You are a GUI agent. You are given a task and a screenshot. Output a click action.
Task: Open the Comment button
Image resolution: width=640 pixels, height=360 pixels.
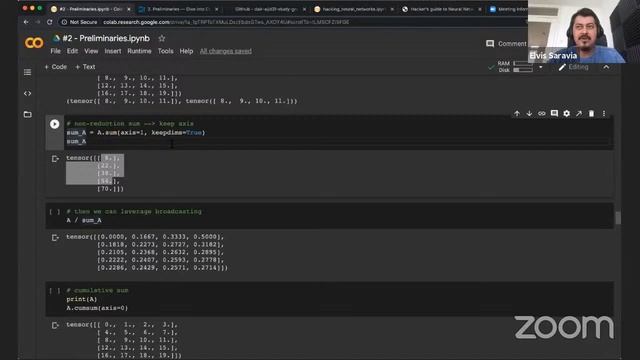506,44
